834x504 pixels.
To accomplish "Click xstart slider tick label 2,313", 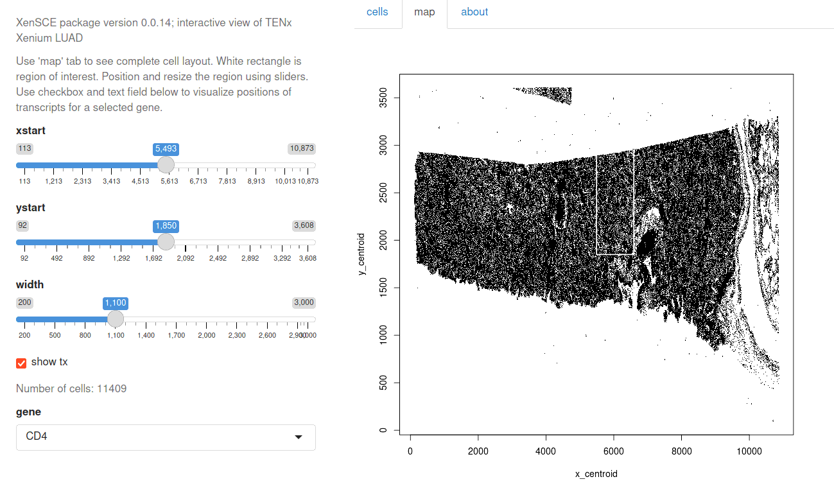I will coord(82,181).
